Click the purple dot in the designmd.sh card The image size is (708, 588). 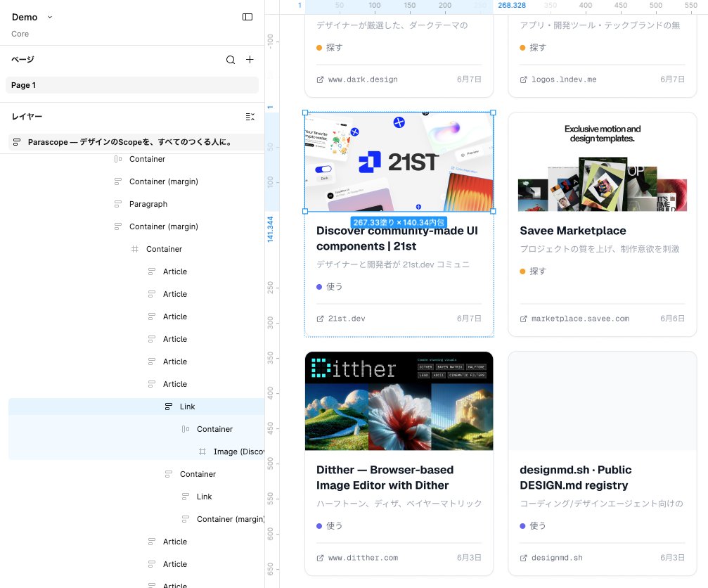click(x=522, y=526)
